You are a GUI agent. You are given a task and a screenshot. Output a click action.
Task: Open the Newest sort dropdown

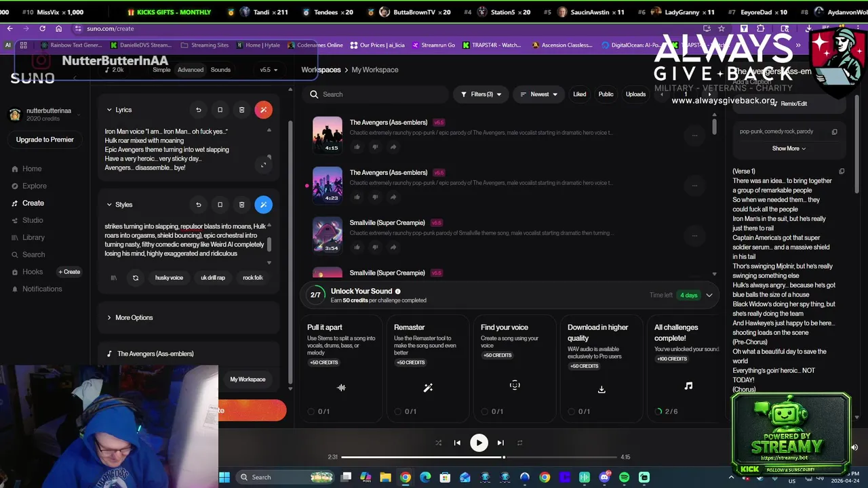[538, 94]
